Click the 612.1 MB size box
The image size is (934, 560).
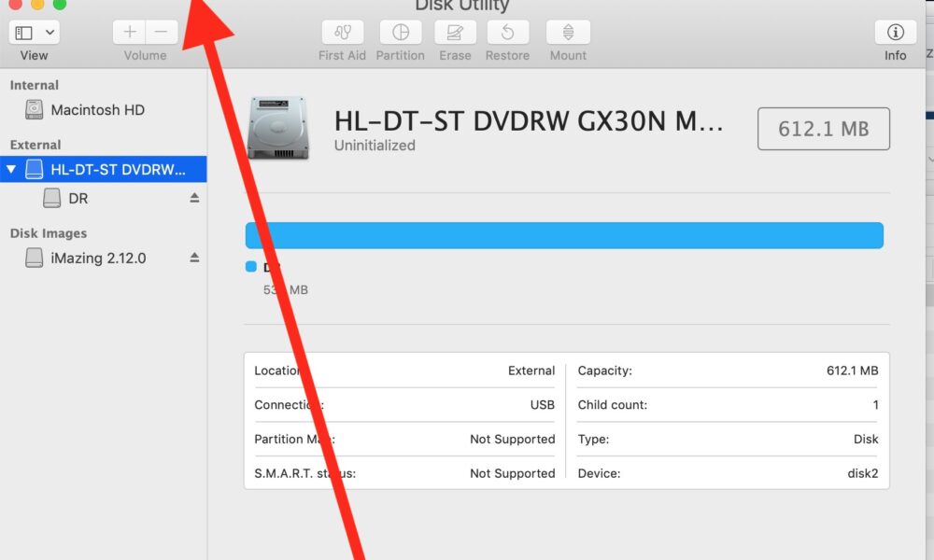[824, 129]
